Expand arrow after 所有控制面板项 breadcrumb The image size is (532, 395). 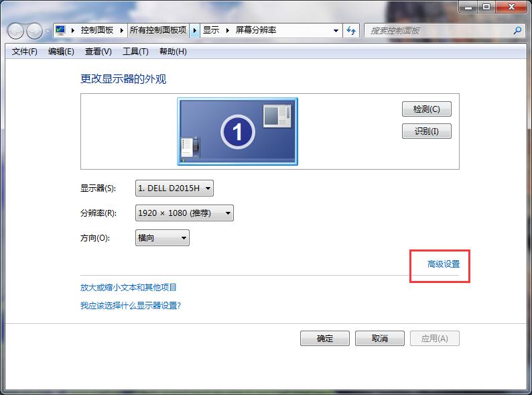point(194,31)
